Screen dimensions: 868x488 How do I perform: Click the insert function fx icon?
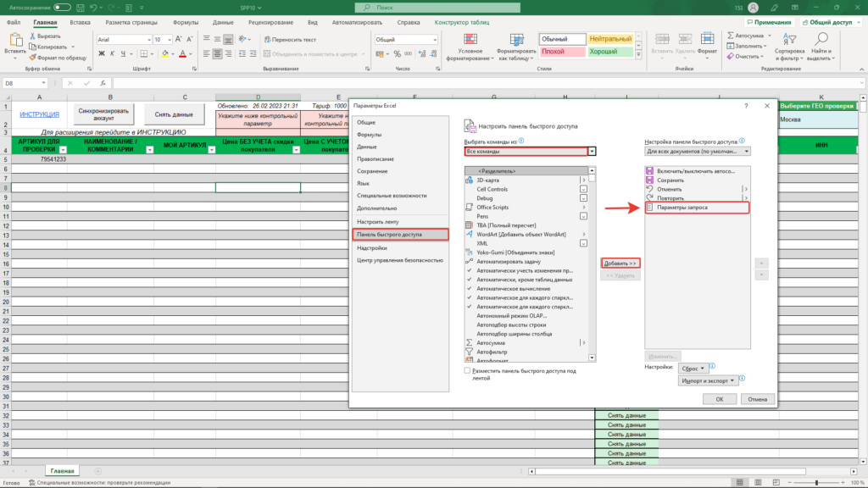[x=103, y=83]
